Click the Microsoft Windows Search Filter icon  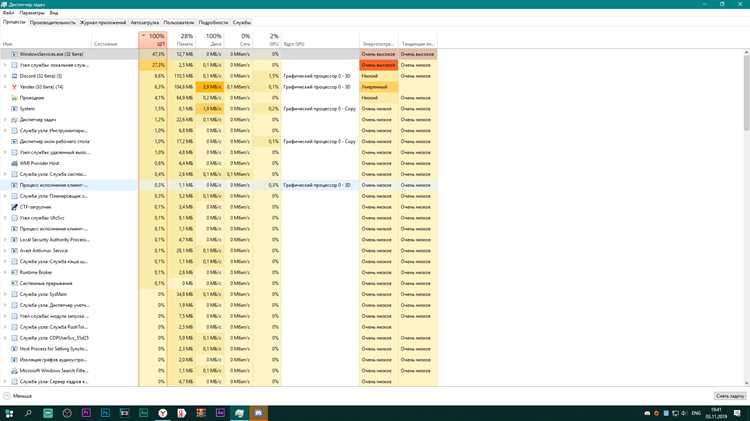pos(14,371)
